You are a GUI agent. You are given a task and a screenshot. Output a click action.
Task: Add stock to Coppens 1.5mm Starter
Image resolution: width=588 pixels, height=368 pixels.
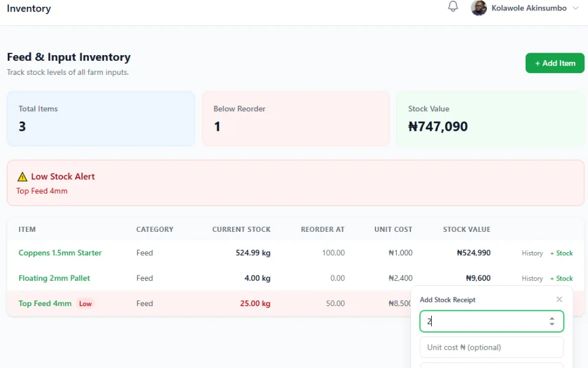562,253
